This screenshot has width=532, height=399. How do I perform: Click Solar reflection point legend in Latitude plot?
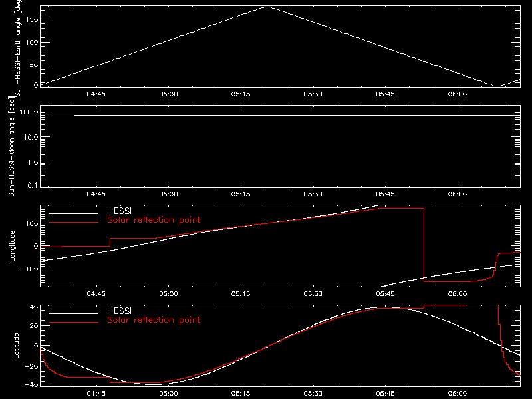point(154,320)
